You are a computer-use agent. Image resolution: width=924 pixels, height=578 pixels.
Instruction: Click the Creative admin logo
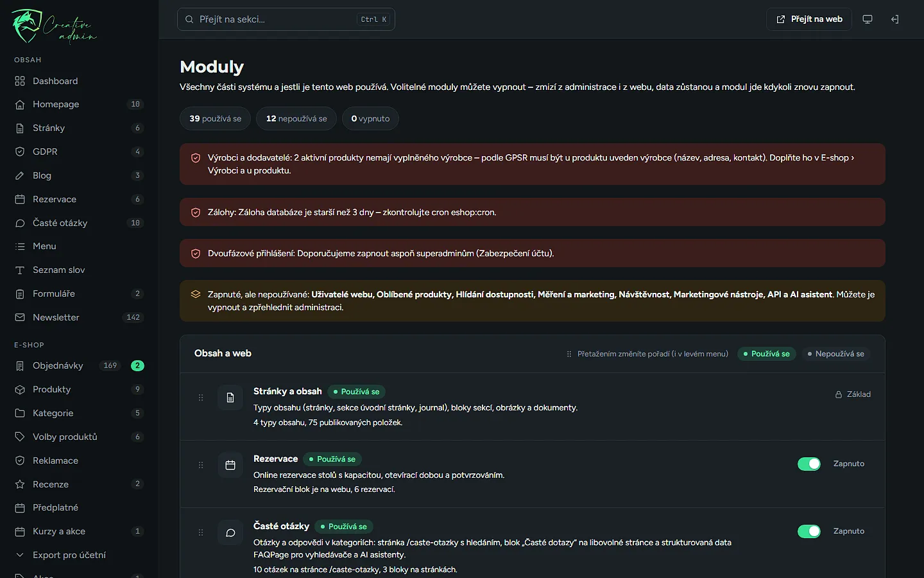(x=54, y=27)
